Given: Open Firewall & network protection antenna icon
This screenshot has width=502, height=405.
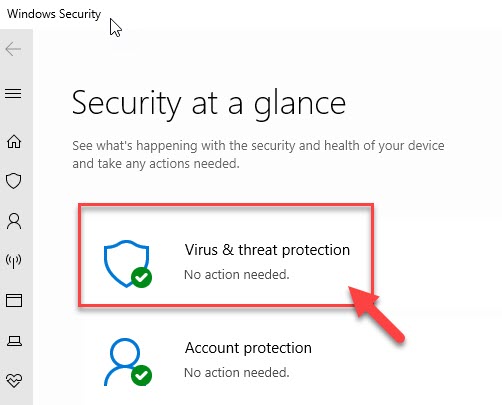Looking at the screenshot, I should [14, 261].
